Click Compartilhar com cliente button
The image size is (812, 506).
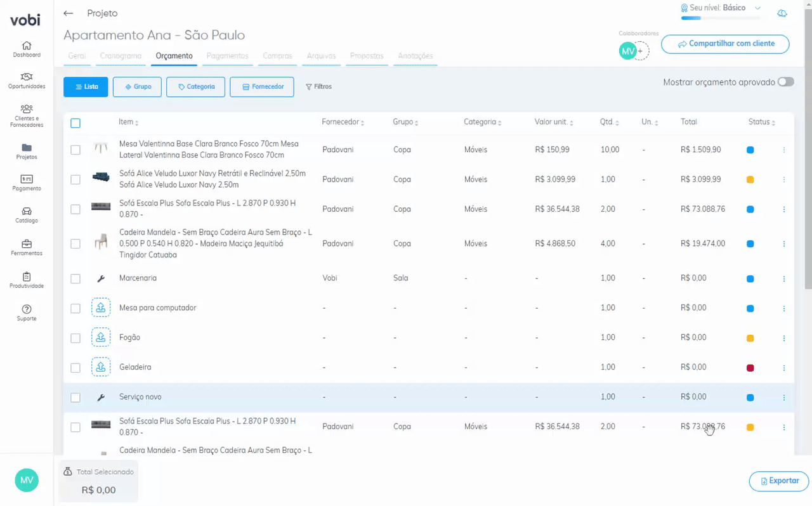[x=725, y=44]
